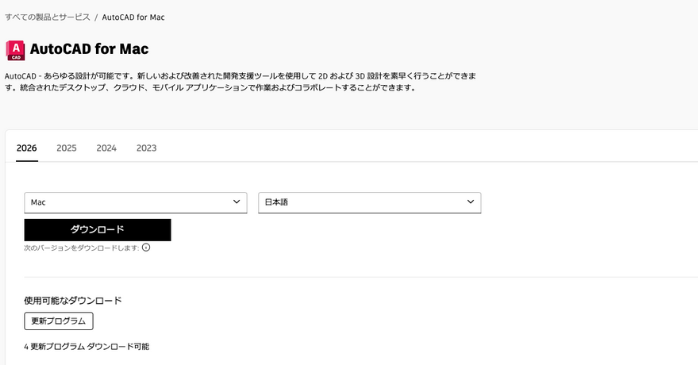Click the AutoCAD red product logo icon
698x365 pixels.
(16, 50)
